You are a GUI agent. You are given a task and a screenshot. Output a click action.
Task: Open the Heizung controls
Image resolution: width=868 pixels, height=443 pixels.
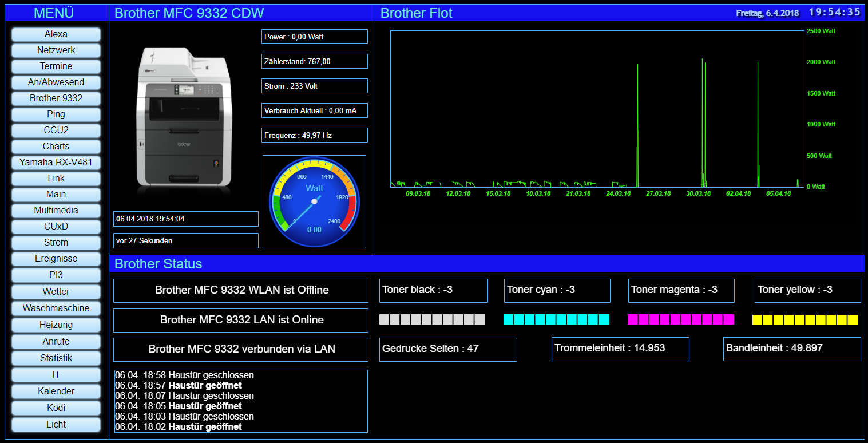click(x=56, y=325)
